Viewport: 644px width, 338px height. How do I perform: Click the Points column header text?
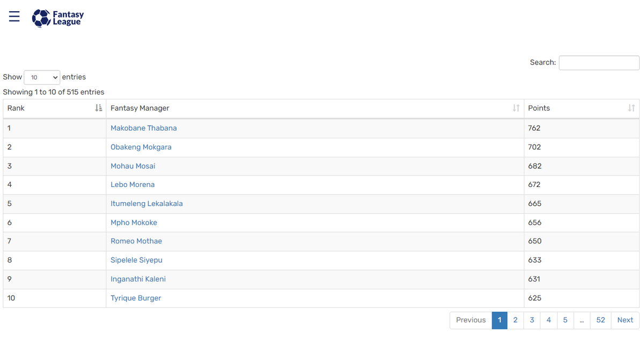tap(539, 108)
